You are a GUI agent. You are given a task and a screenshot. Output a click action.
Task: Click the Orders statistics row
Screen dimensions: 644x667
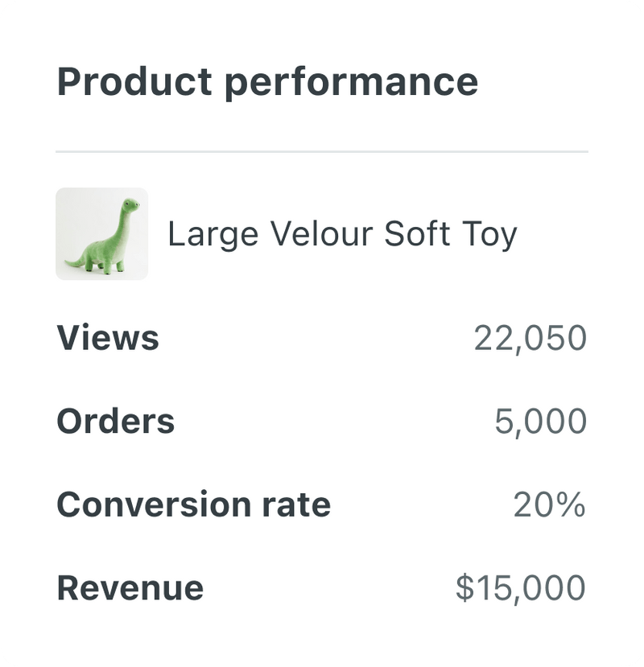click(322, 421)
